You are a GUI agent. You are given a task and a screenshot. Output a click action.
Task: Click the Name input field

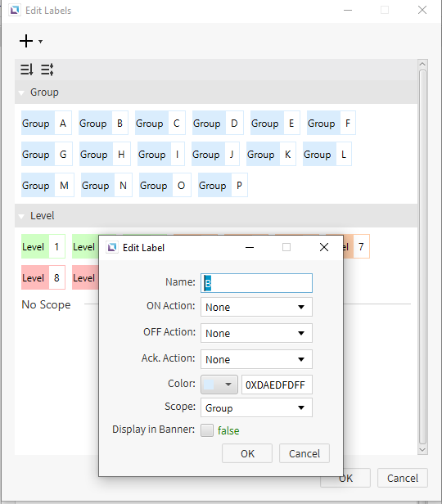tap(256, 283)
